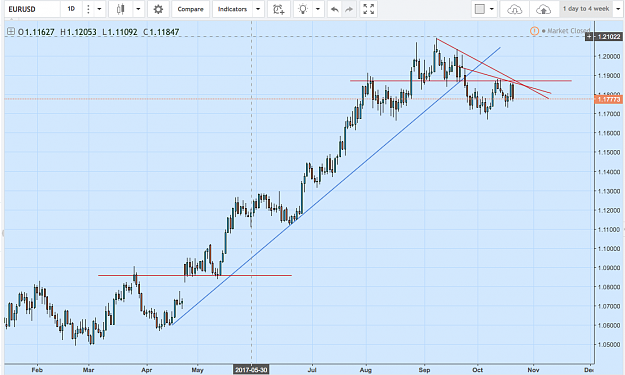This screenshot has height=375, width=625.
Task: Click the low value L 1.11092
Action: click(120, 32)
